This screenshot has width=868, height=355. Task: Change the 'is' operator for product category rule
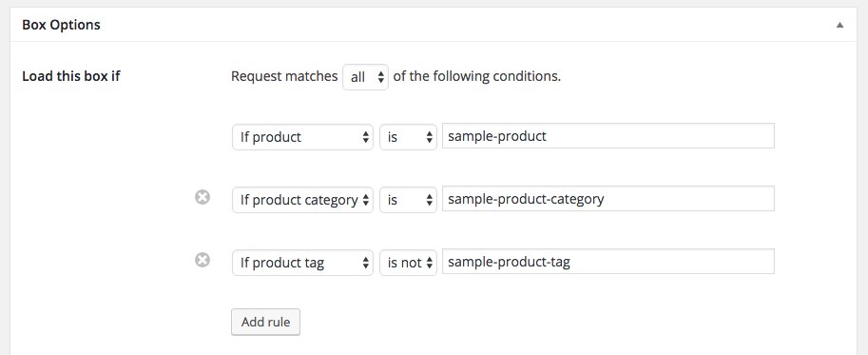408,199
